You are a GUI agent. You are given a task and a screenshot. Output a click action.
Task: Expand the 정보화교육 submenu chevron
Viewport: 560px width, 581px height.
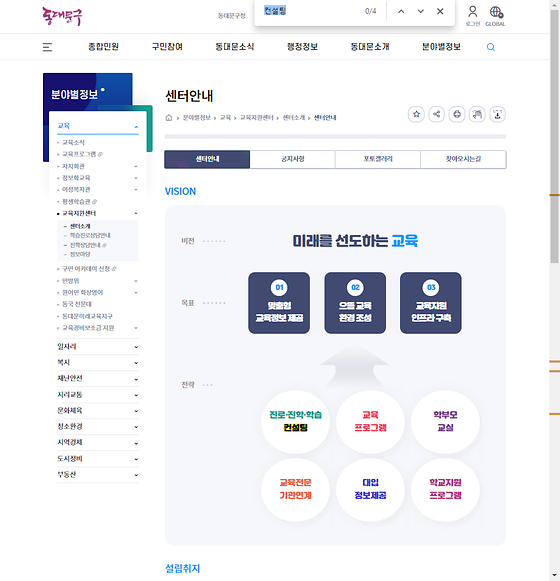click(x=136, y=178)
